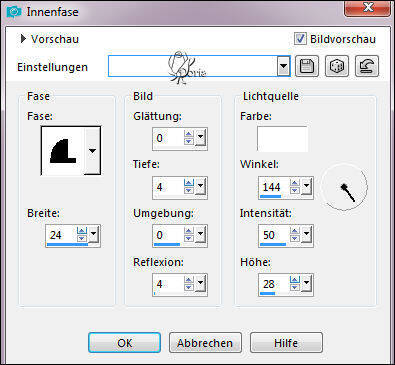395x365 pixels.
Task: Expand the Vorschau disclosure triangle
Action: (23, 39)
